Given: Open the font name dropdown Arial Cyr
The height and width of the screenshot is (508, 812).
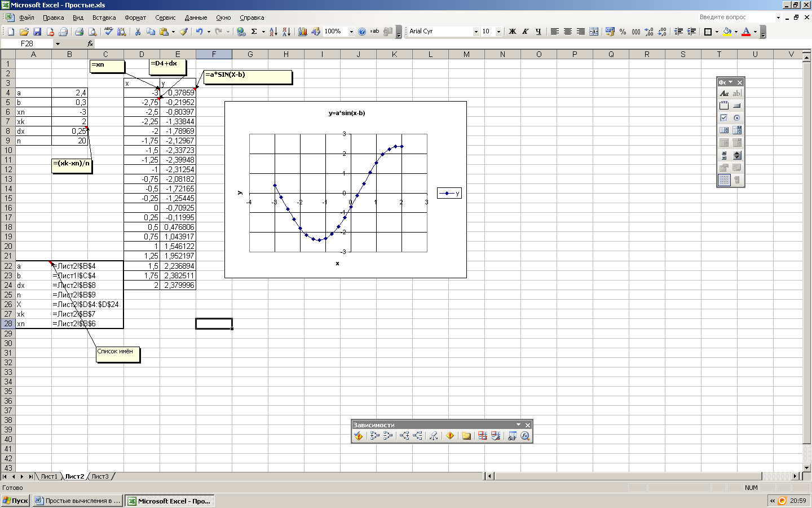Looking at the screenshot, I should click(x=476, y=32).
